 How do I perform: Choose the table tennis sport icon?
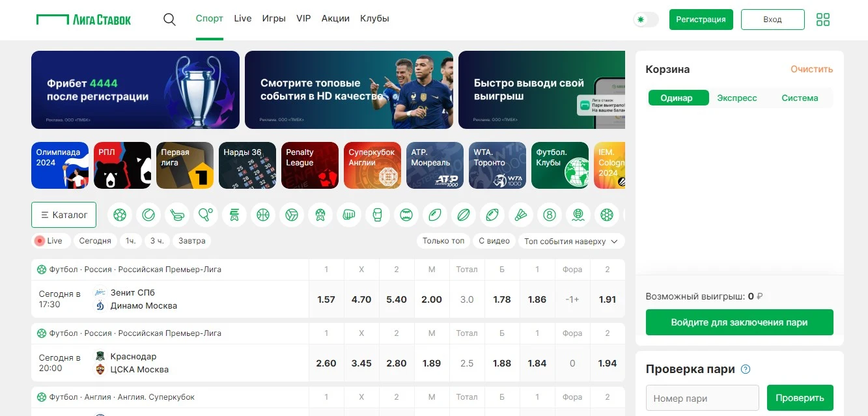point(206,214)
